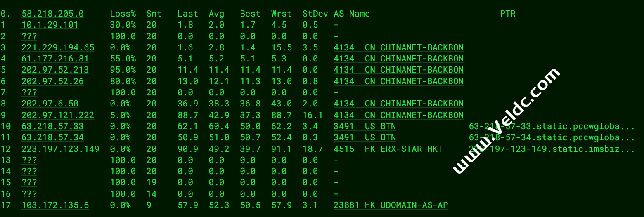644x217 pixels.
Task: Select the 60.4 average value on hop 10
Action: (x=219, y=126)
